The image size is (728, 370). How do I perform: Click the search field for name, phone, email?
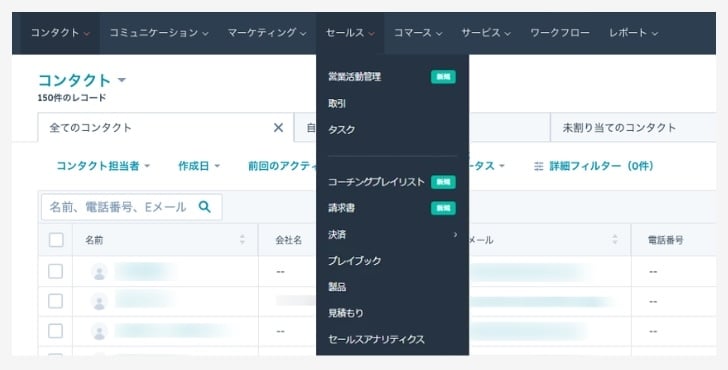pyautogui.click(x=131, y=207)
